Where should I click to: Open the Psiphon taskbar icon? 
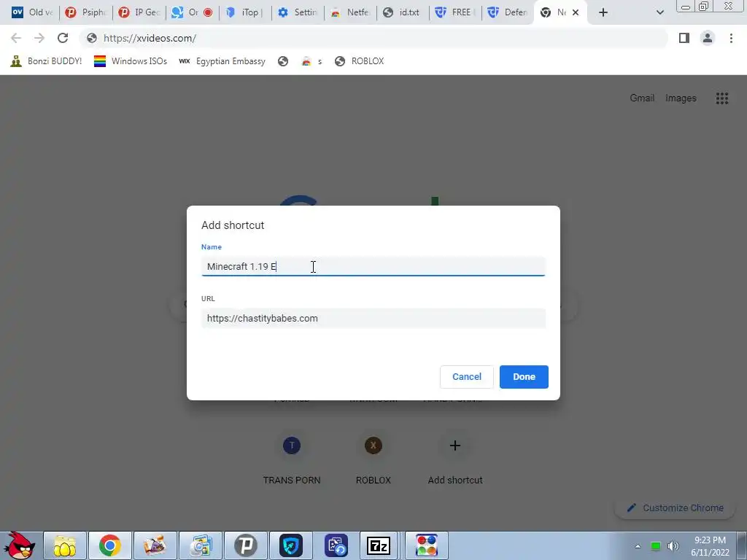click(x=245, y=545)
